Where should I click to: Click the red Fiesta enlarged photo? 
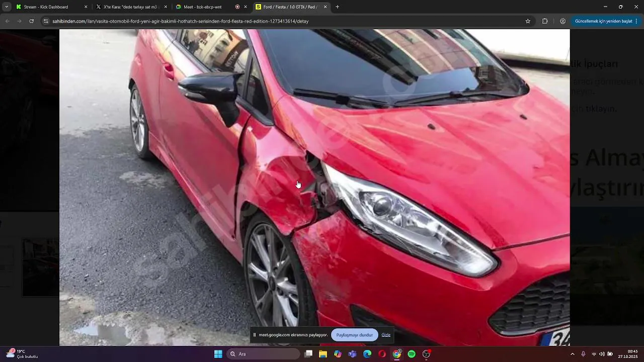[x=314, y=188]
